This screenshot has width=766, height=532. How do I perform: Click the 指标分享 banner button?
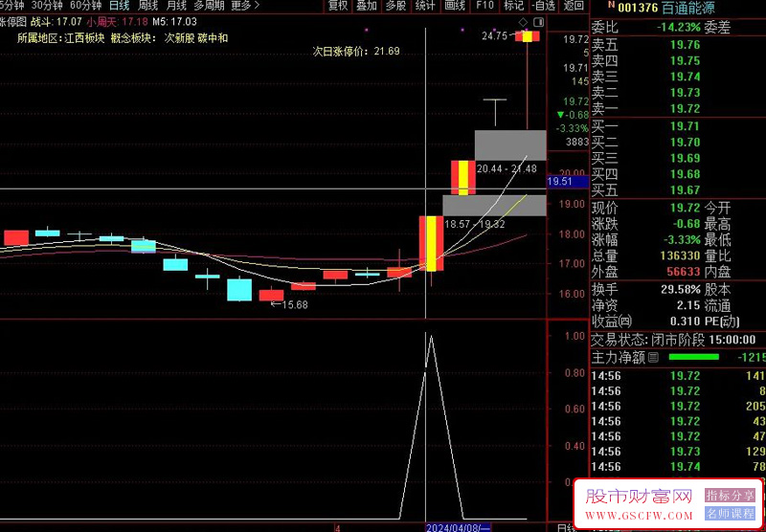pos(730,496)
